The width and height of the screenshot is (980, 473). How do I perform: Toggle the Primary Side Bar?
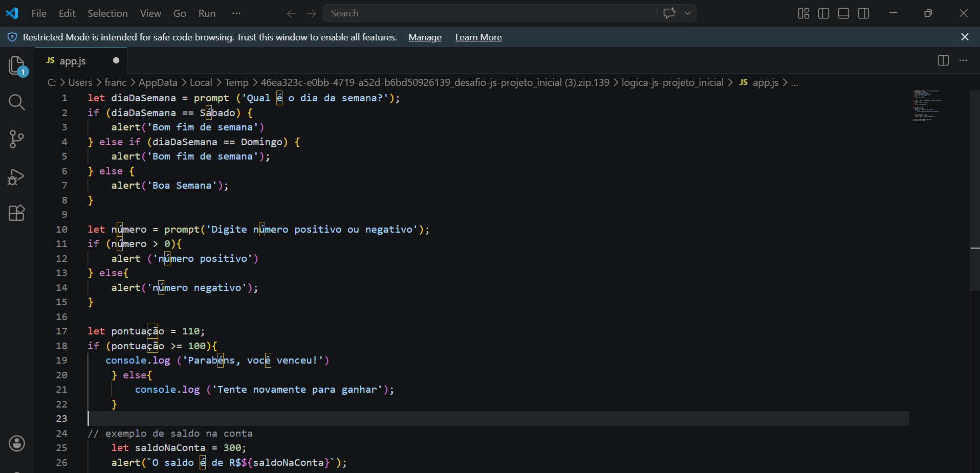[823, 13]
